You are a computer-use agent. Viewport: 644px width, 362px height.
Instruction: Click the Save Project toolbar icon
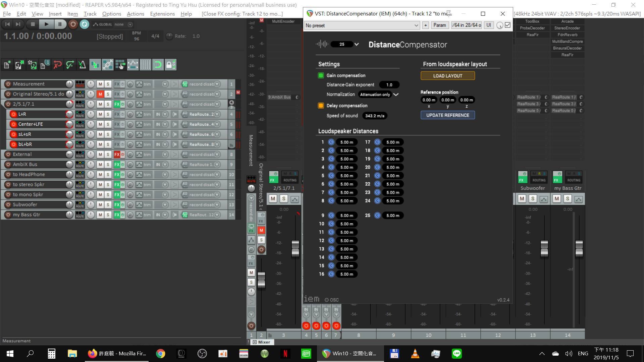coord(32,65)
